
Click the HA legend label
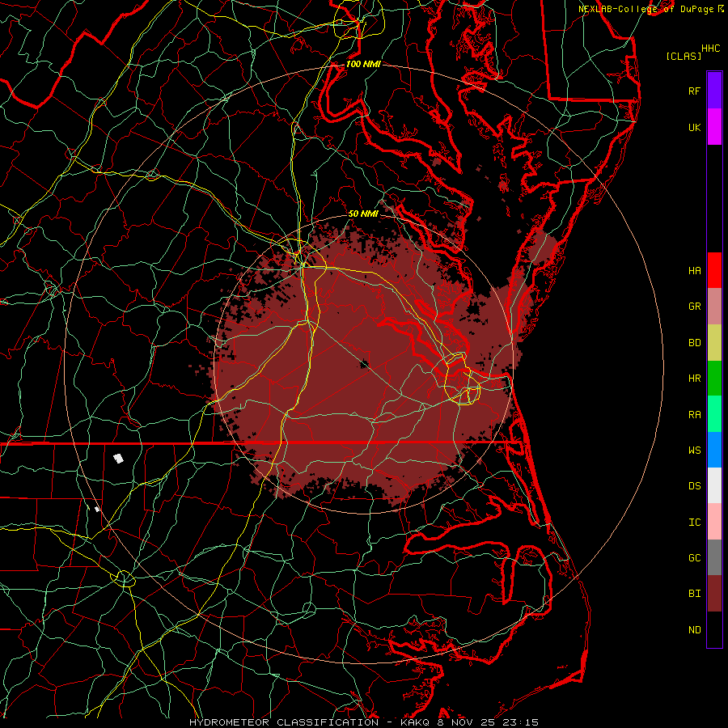pyautogui.click(x=694, y=270)
